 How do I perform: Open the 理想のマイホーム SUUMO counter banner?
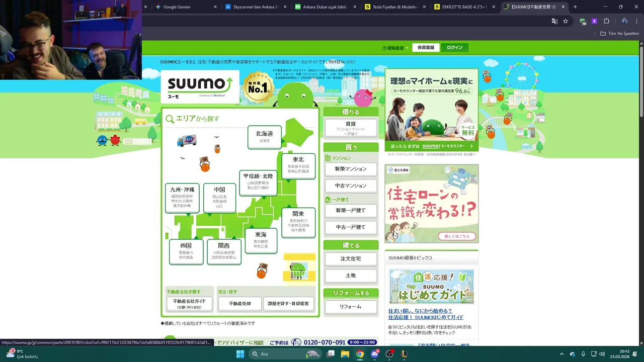tap(432, 110)
